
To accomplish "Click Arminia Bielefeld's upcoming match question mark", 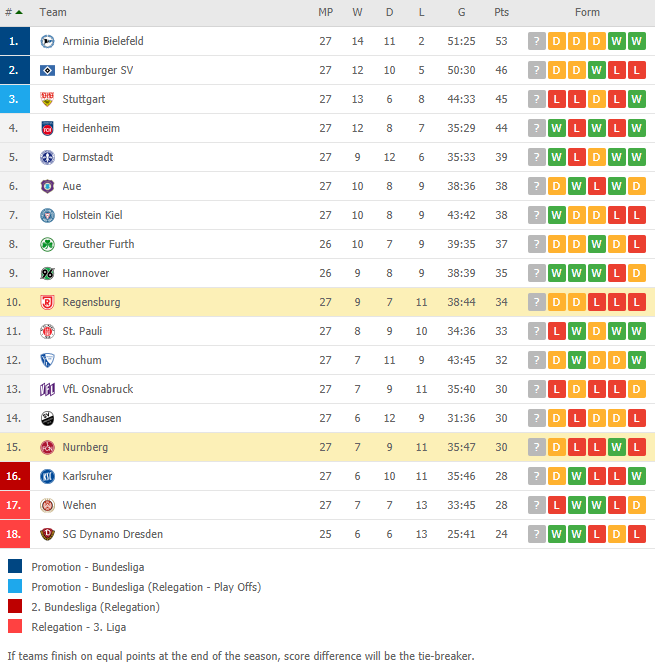I will pyautogui.click(x=536, y=41).
